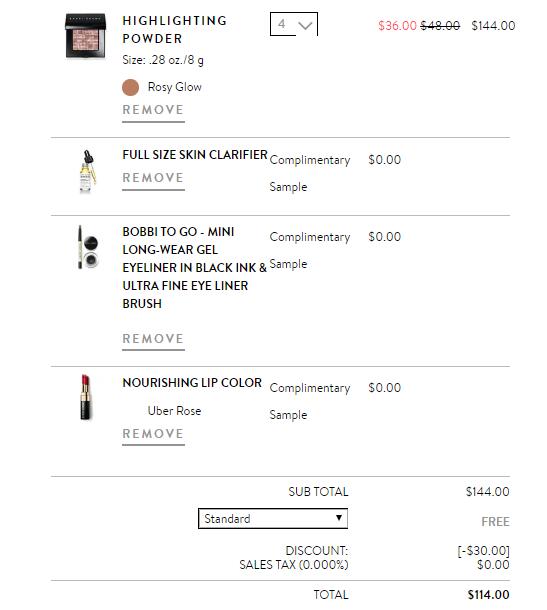The image size is (547, 610).
Task: Open the Highlighting Powder product thumbnail
Action: 85,36
